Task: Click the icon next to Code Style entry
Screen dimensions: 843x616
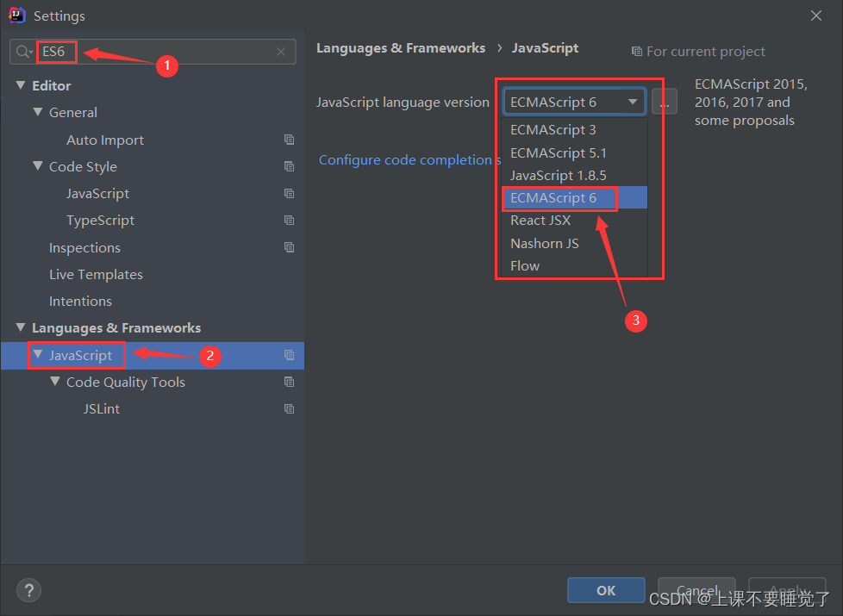Action: point(289,166)
